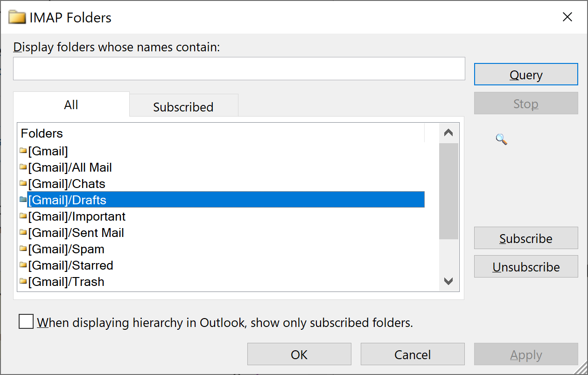
Task: Click the magnifying glass search icon
Action: pos(501,139)
